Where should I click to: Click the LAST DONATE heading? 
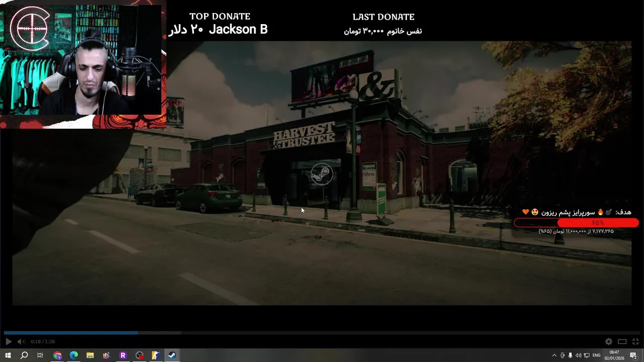(383, 17)
